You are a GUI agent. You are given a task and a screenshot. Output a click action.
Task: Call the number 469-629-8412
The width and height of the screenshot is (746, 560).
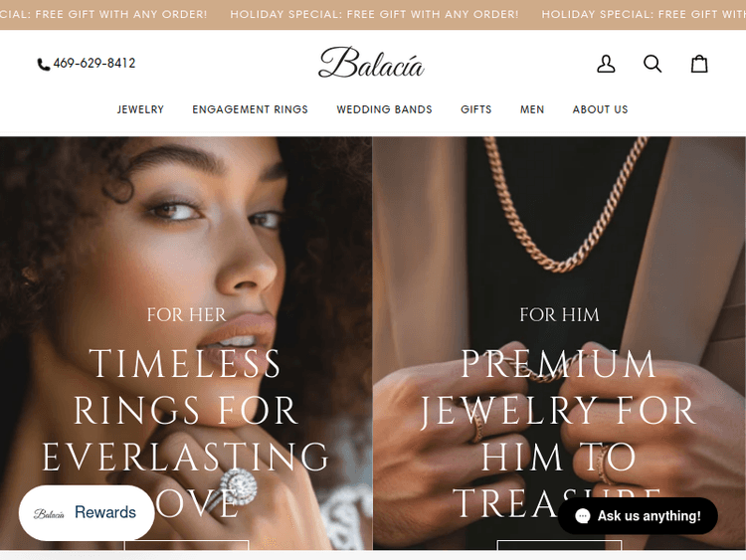point(94,64)
